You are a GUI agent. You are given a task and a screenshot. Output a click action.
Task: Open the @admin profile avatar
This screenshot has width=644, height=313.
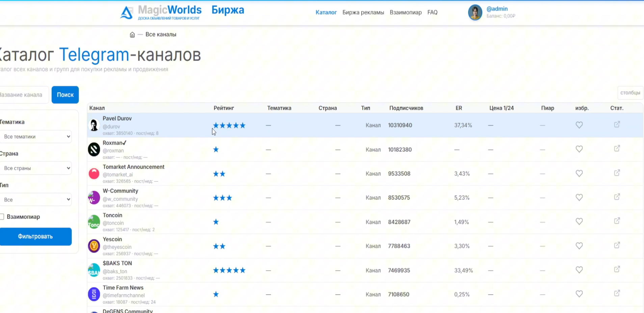click(475, 13)
